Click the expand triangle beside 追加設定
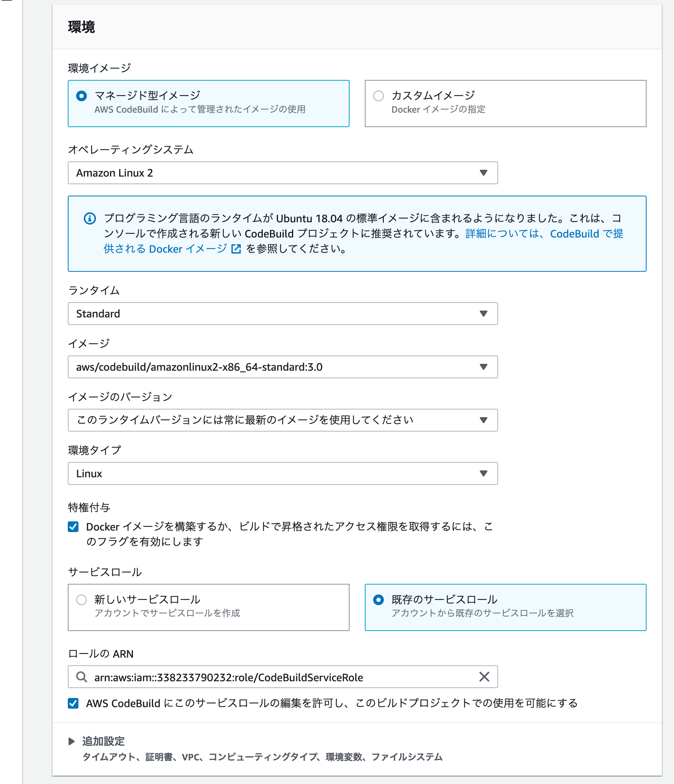The width and height of the screenshot is (674, 784). [x=72, y=741]
